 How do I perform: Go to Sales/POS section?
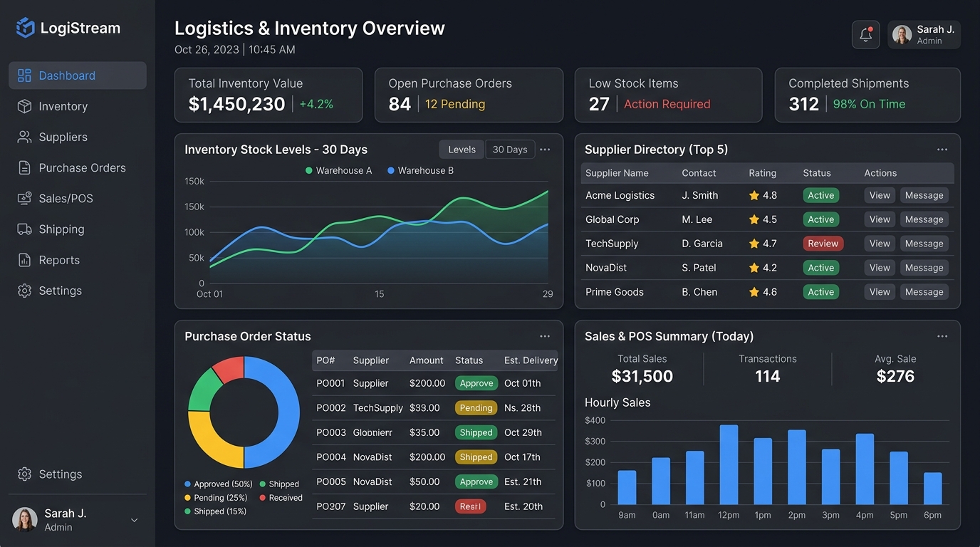78,198
